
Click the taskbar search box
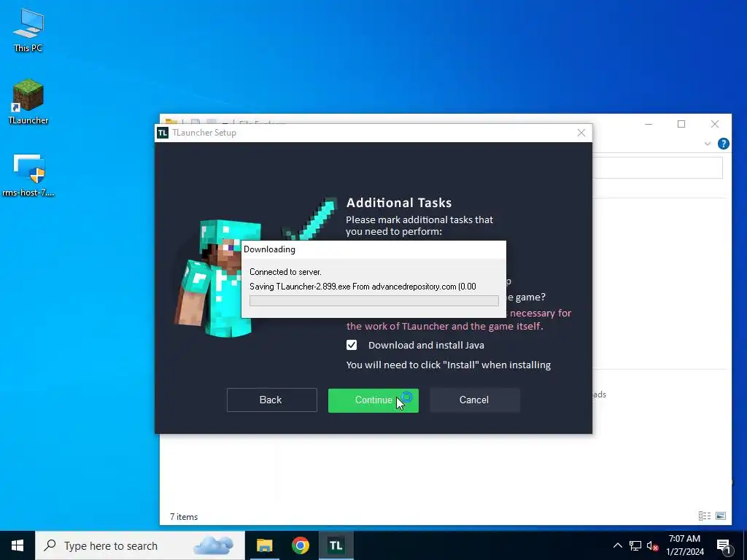[x=139, y=545]
